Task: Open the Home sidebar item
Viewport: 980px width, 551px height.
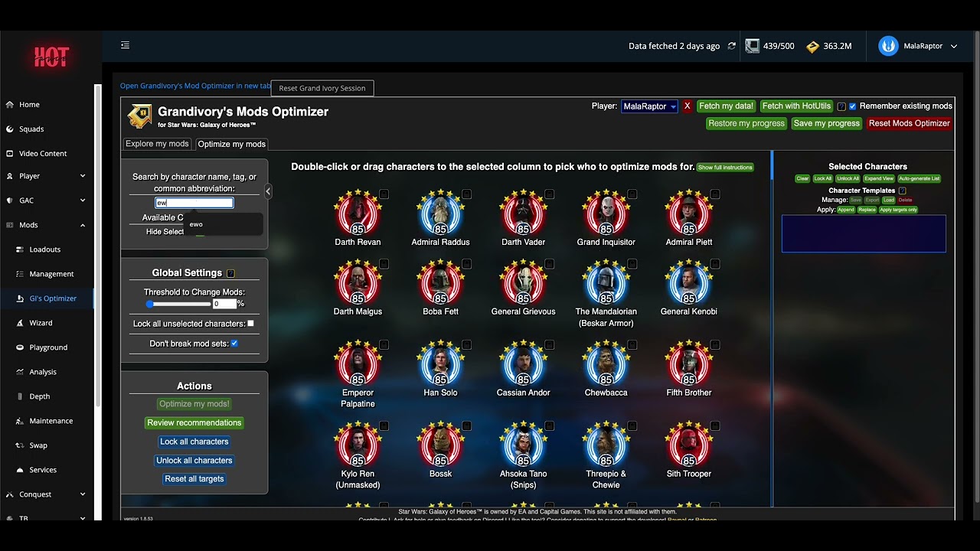Action: pos(29,104)
